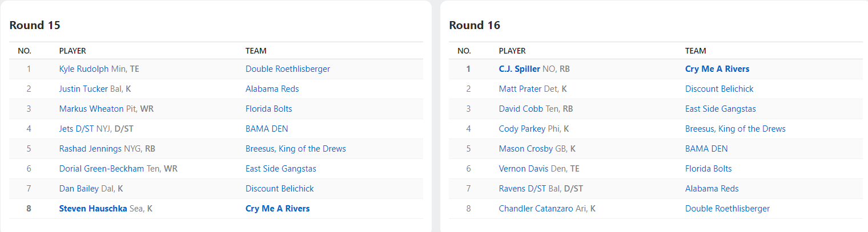Screen dimensions: 868x232
Task: View the Double Roethlisberger team in Round 15
Action: 287,69
